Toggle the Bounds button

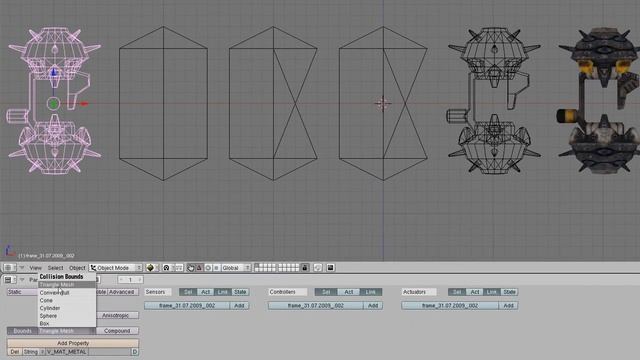click(x=23, y=331)
